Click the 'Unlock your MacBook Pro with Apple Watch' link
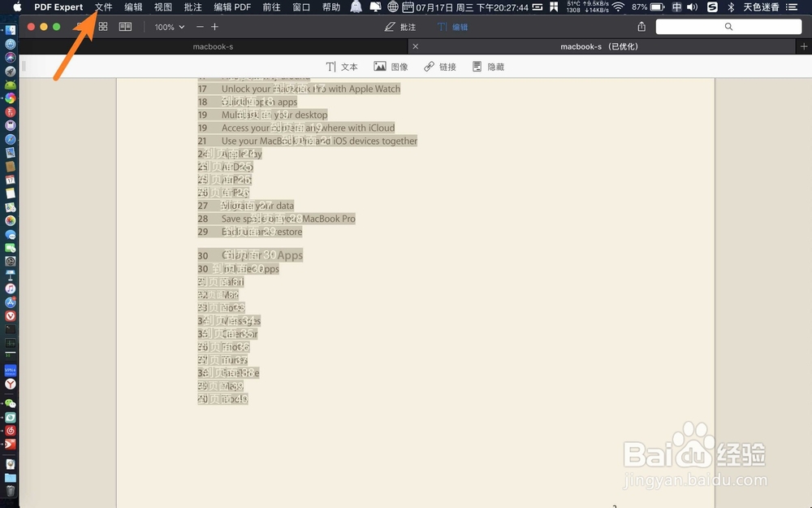This screenshot has height=508, width=812. 311,89
